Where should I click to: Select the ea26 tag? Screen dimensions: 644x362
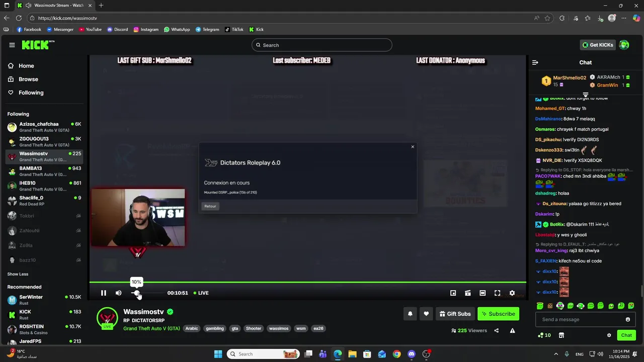[318, 328]
